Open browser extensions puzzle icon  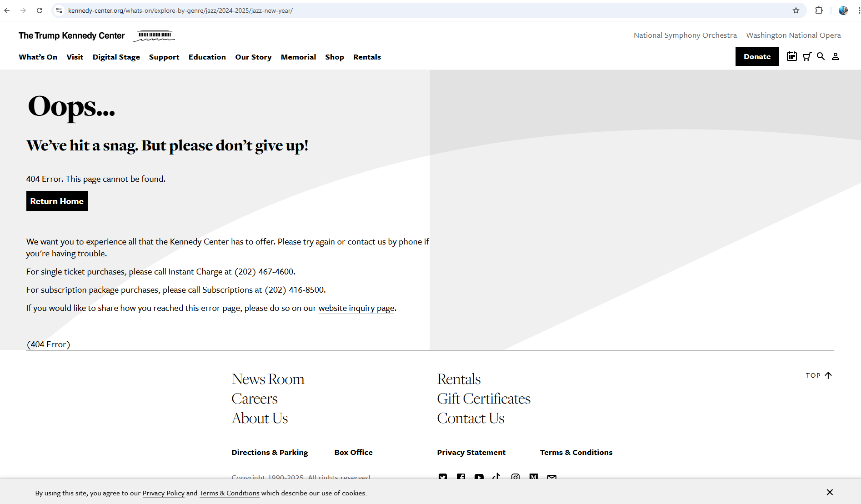click(819, 10)
